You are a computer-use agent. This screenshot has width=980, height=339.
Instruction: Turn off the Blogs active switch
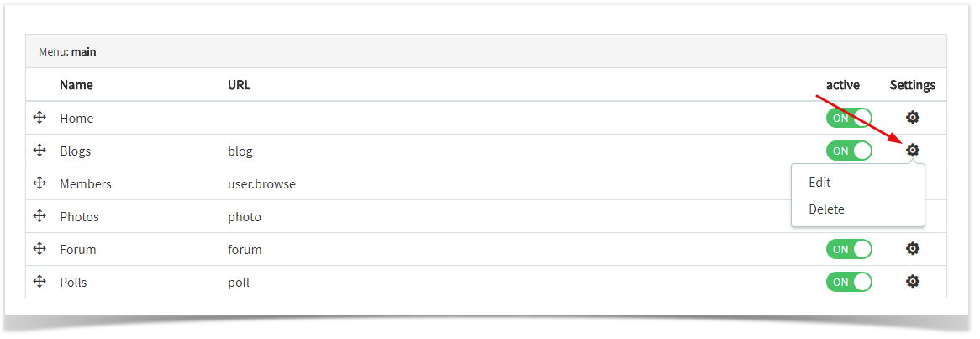click(849, 151)
